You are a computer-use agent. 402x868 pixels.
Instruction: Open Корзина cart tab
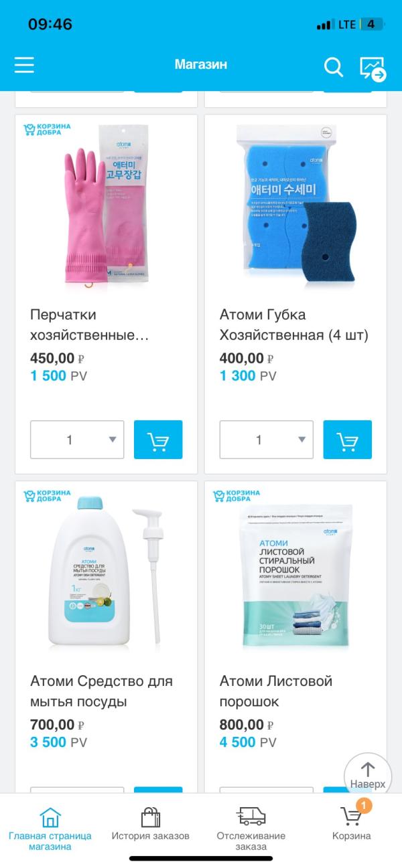(x=352, y=822)
